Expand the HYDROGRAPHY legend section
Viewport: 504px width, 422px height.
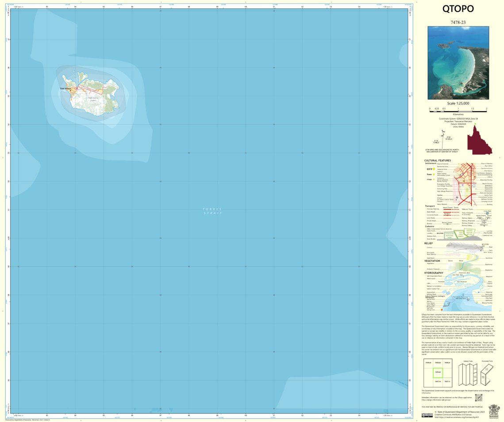(x=433, y=273)
